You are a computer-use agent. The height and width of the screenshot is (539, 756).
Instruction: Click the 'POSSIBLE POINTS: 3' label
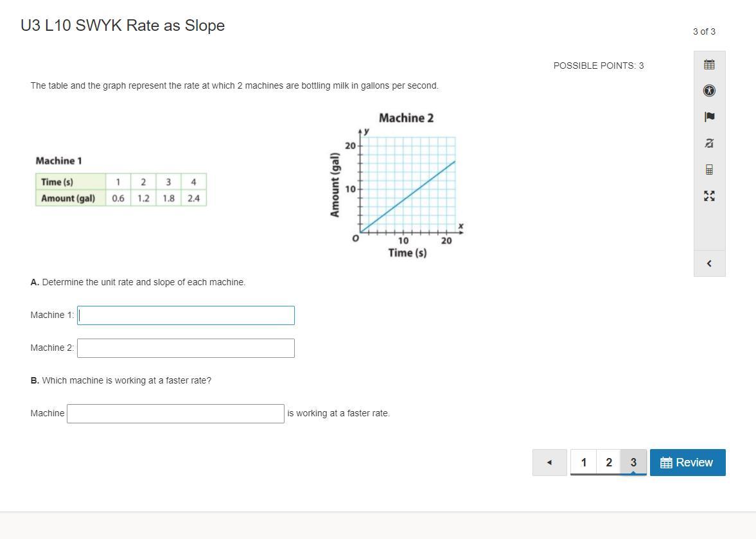(x=598, y=66)
